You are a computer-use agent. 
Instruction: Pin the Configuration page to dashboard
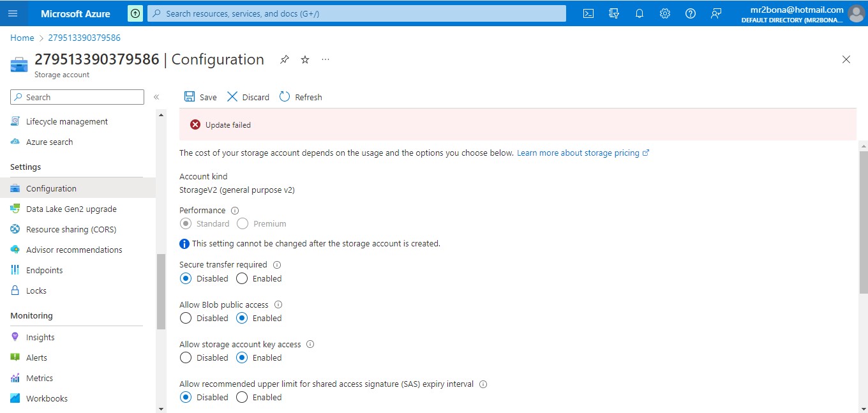[x=284, y=59]
